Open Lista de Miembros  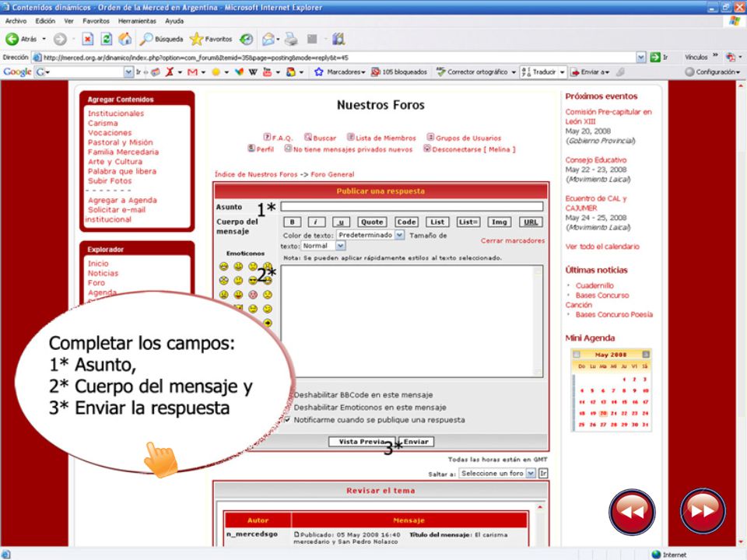[381, 138]
